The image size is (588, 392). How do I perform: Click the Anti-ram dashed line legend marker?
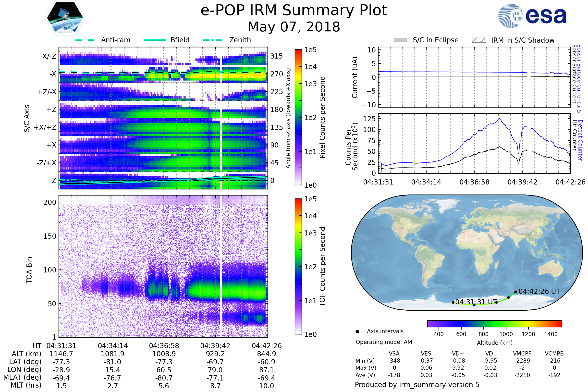point(85,40)
